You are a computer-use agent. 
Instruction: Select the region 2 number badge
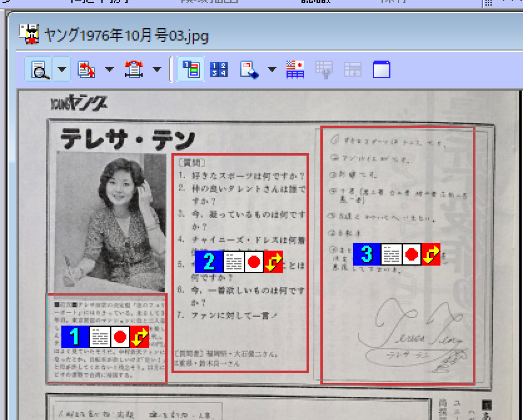[x=209, y=262]
